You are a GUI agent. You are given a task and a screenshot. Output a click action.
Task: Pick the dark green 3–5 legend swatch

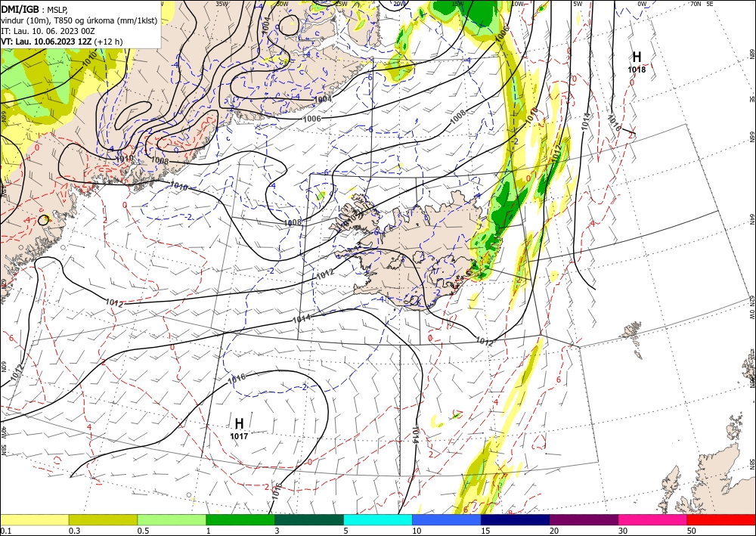[309, 519]
